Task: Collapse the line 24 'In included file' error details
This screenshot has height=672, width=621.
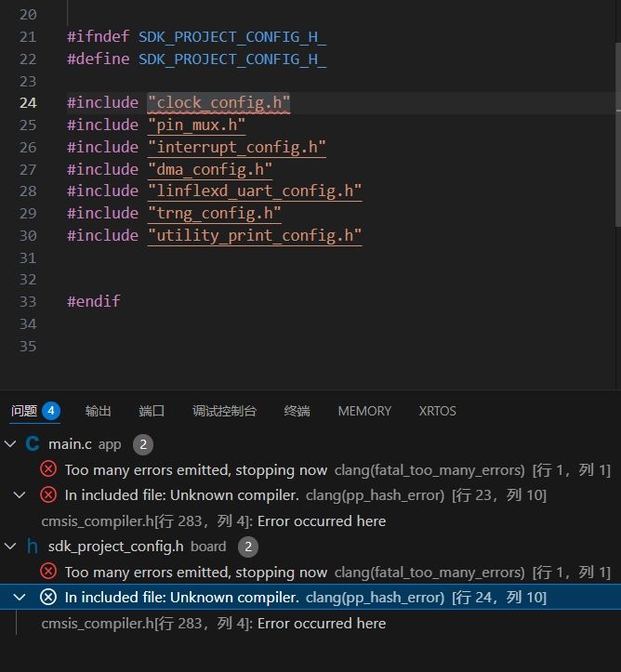Action: coord(20,598)
